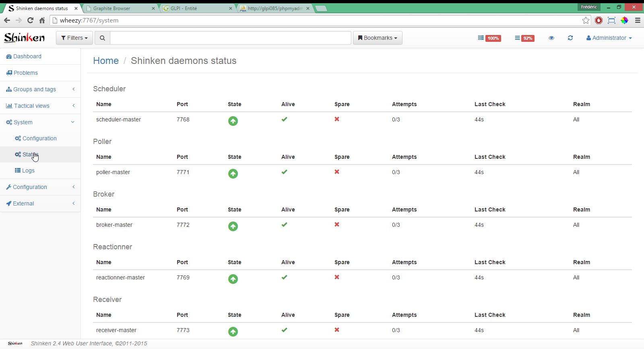Click poller-master green state up icon
Image resolution: width=644 pixels, height=349 pixels.
(x=233, y=174)
